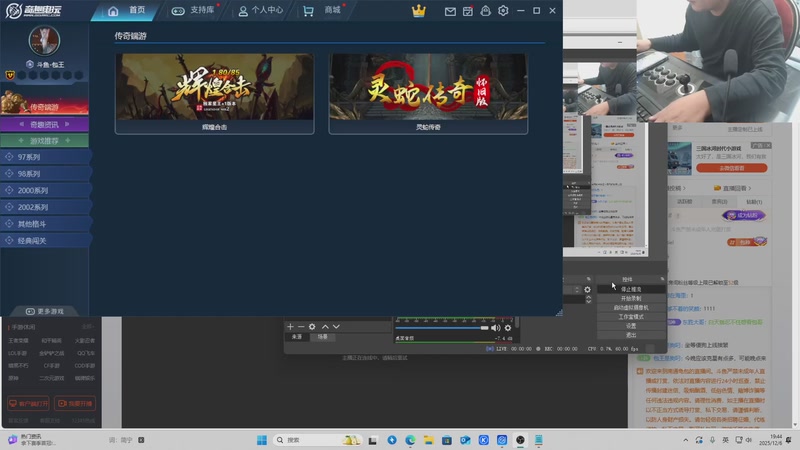Open the calendar check-in icon
800x450 pixels.
tap(467, 11)
